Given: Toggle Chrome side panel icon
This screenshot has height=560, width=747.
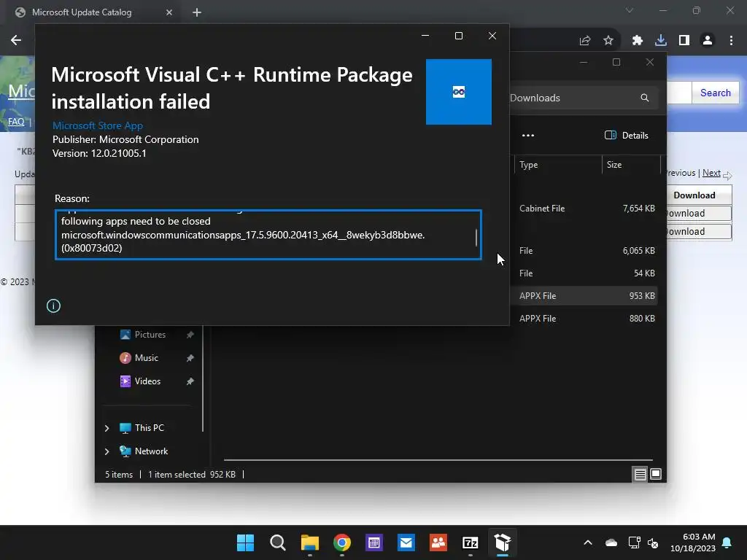Looking at the screenshot, I should [x=684, y=41].
